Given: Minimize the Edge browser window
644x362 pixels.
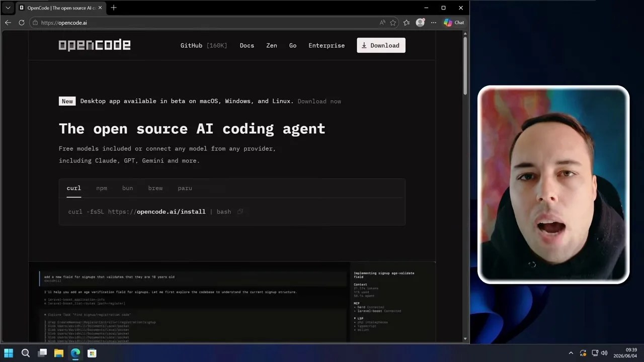Looking at the screenshot, I should click(x=426, y=8).
